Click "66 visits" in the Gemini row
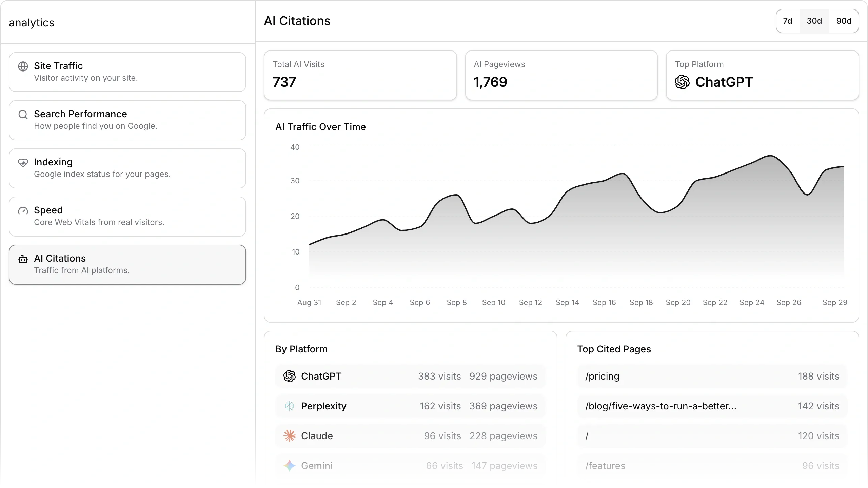This screenshot has height=488, width=868. [x=445, y=466]
